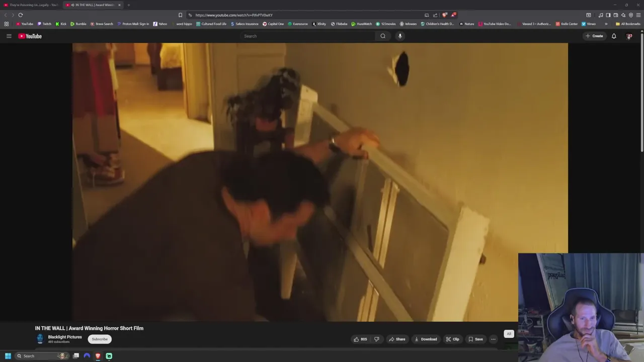Reload the page in browser
This screenshot has height=362, width=644.
20,15
